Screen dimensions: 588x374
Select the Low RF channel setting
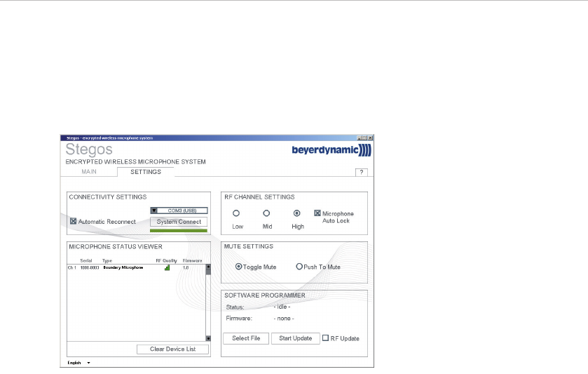click(x=236, y=213)
